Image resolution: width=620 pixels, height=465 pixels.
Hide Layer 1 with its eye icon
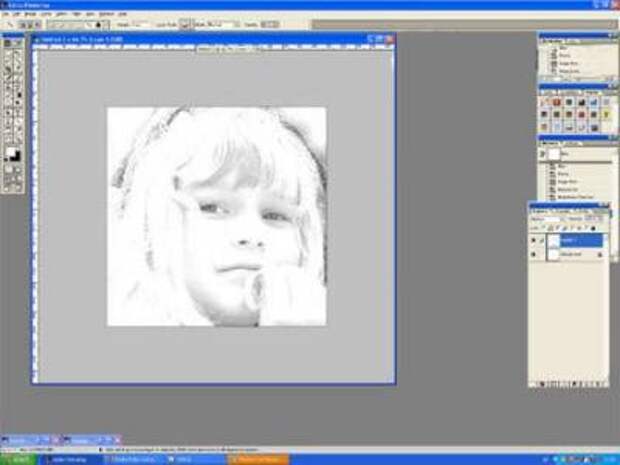pyautogui.click(x=533, y=240)
